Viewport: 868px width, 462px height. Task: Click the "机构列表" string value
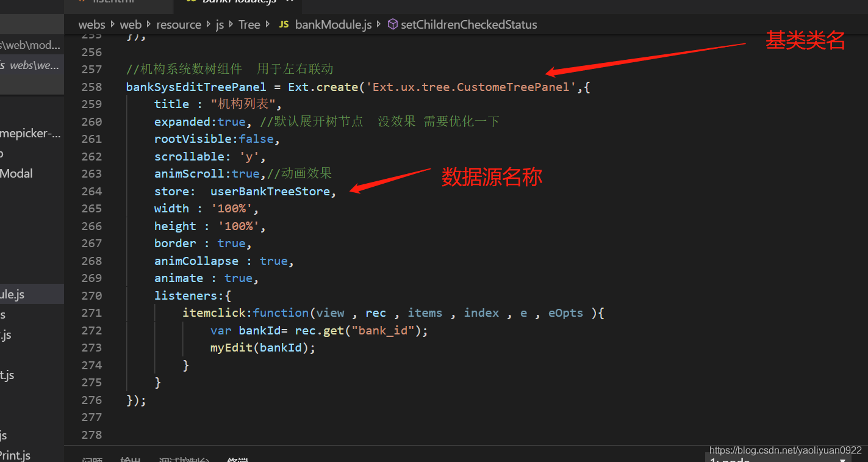[242, 104]
